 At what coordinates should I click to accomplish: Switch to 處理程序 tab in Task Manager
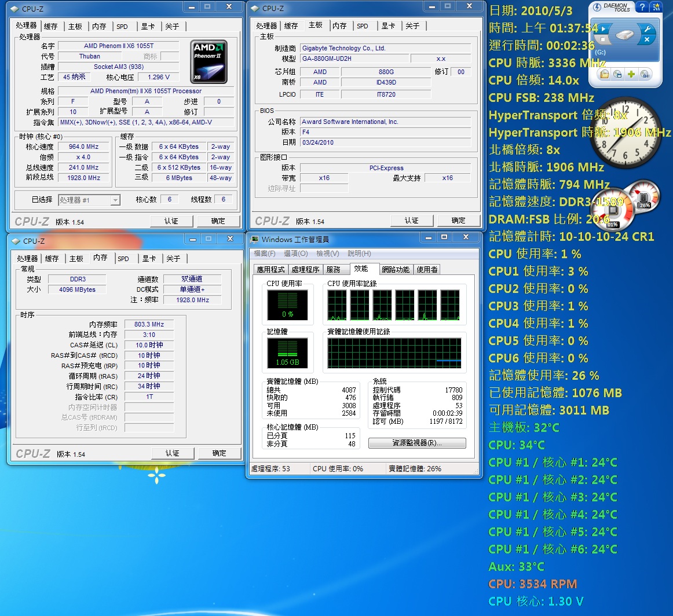point(305,269)
